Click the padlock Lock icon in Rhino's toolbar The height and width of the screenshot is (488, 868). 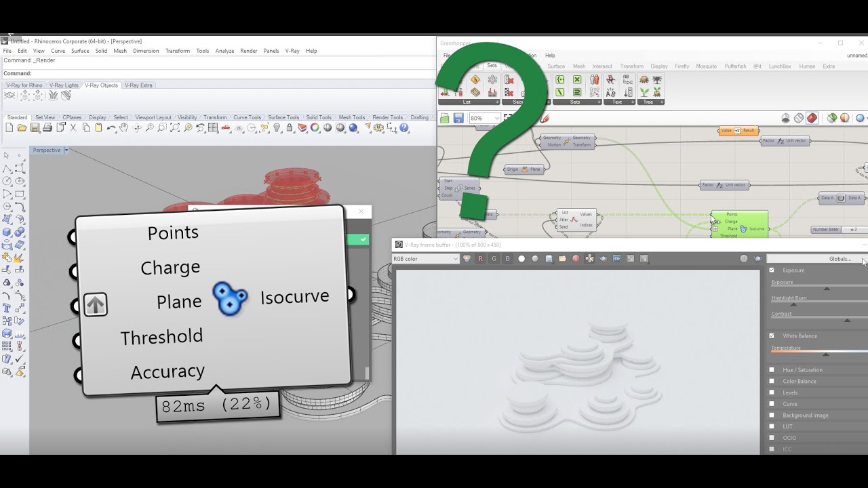(290, 127)
